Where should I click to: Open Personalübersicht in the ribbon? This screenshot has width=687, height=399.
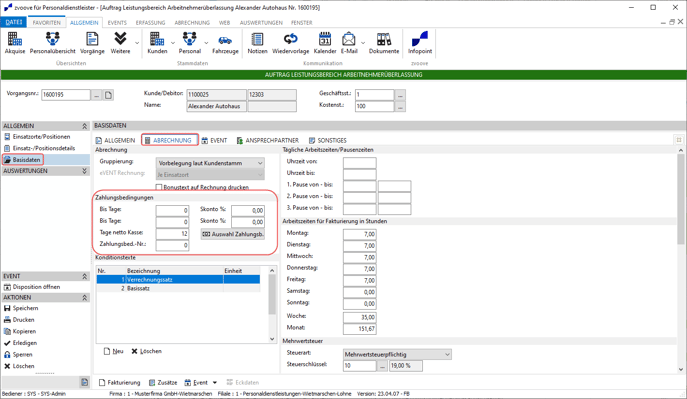click(x=53, y=43)
